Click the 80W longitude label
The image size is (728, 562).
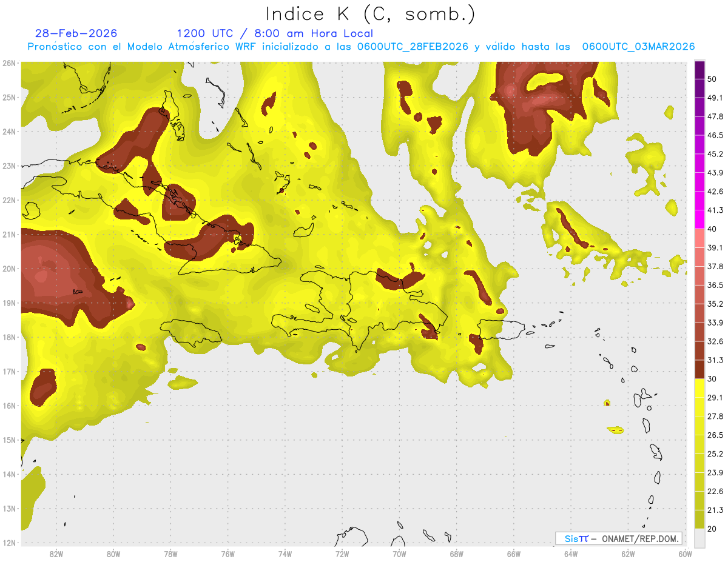click(x=113, y=554)
